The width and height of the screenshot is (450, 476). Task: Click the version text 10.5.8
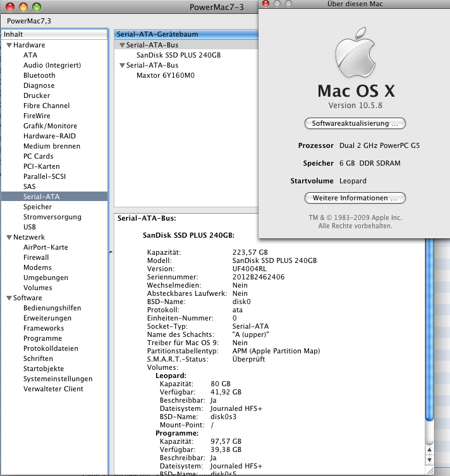tap(355, 106)
